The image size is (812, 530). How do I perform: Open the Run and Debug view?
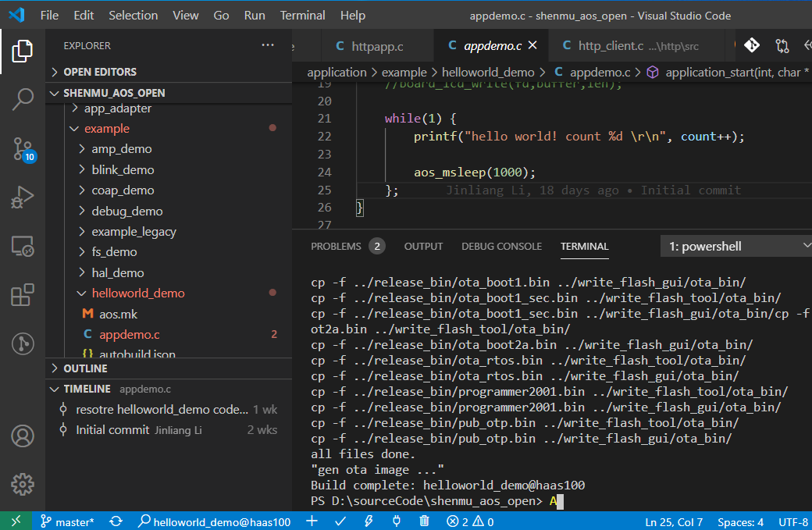(x=23, y=197)
